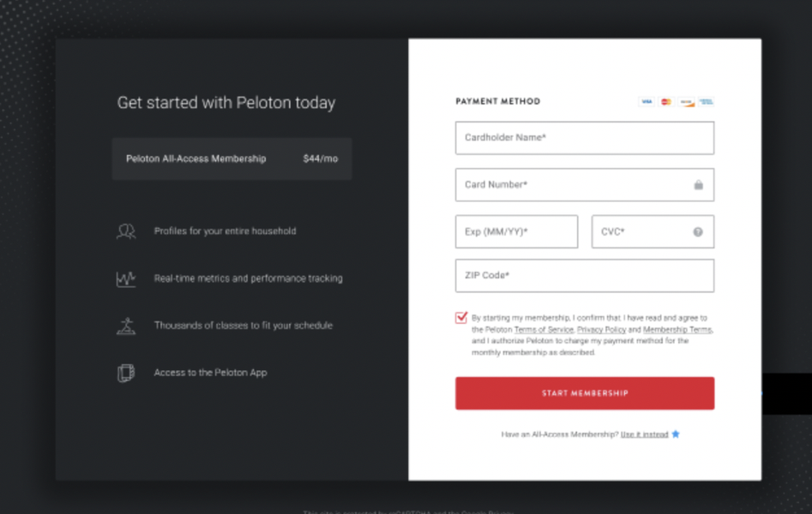Click the Discover card icon
The height and width of the screenshot is (514, 812).
tap(686, 101)
